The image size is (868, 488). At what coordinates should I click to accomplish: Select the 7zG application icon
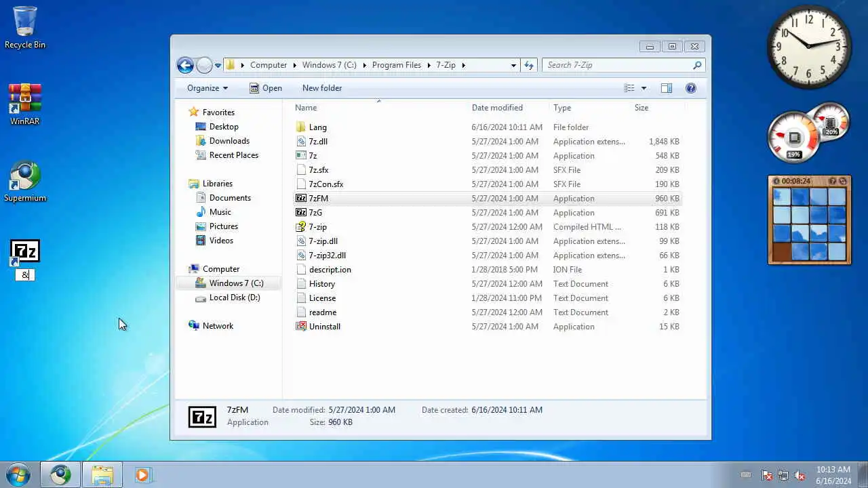click(301, 213)
